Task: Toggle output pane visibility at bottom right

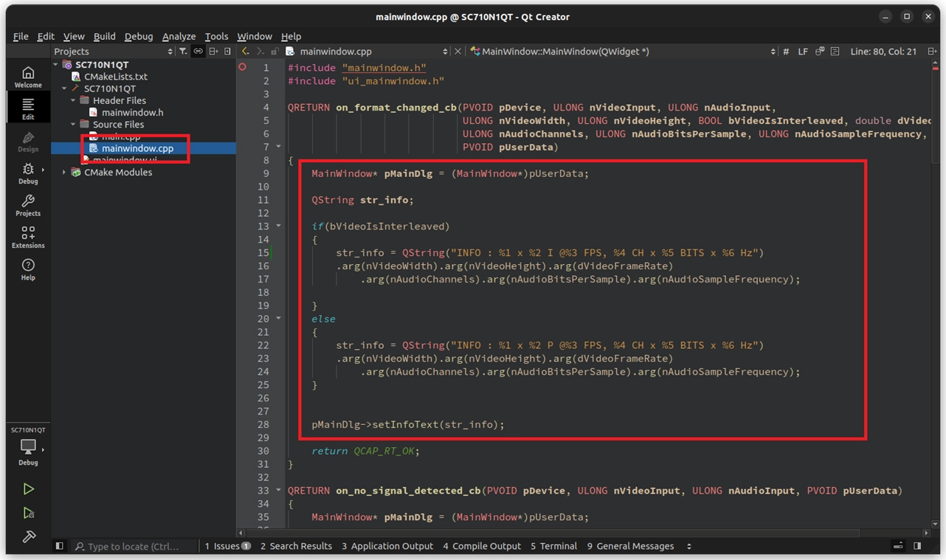Action: pyautogui.click(x=898, y=546)
